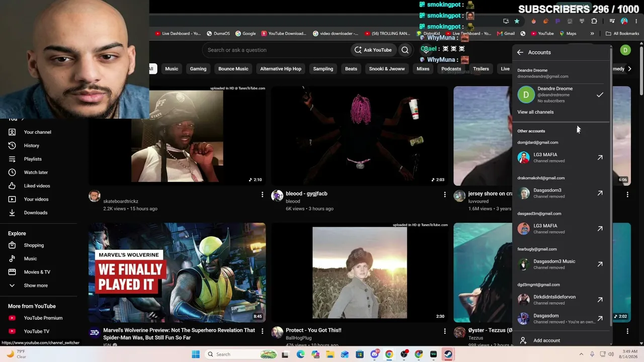Viewport: 644px width, 362px height.
Task: Open Your channel in the sidebar
Action: 37,132
